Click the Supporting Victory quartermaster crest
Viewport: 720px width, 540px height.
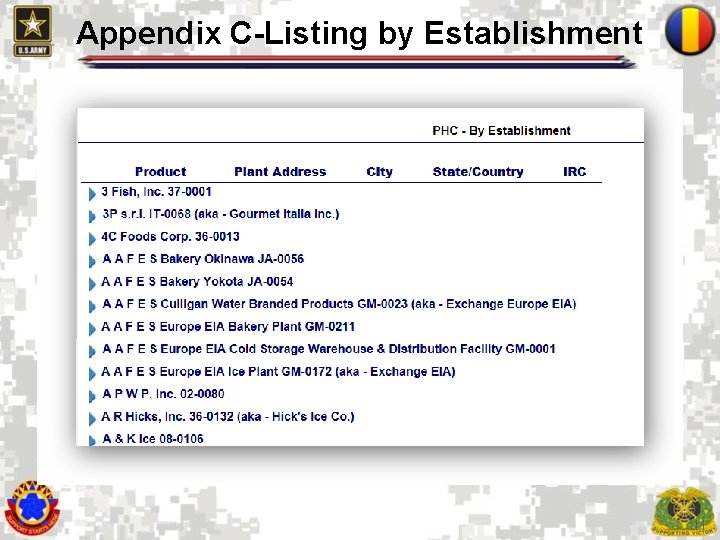[x=684, y=511]
